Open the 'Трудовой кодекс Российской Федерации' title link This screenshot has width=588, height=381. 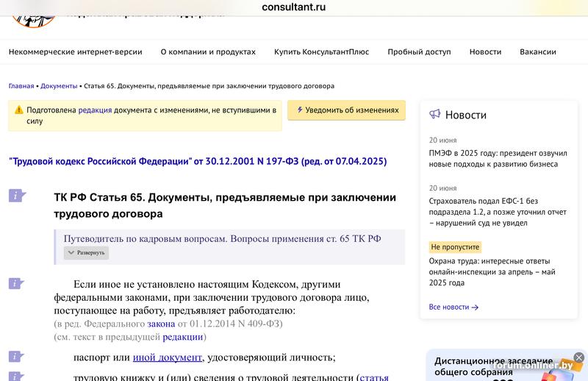tap(198, 161)
